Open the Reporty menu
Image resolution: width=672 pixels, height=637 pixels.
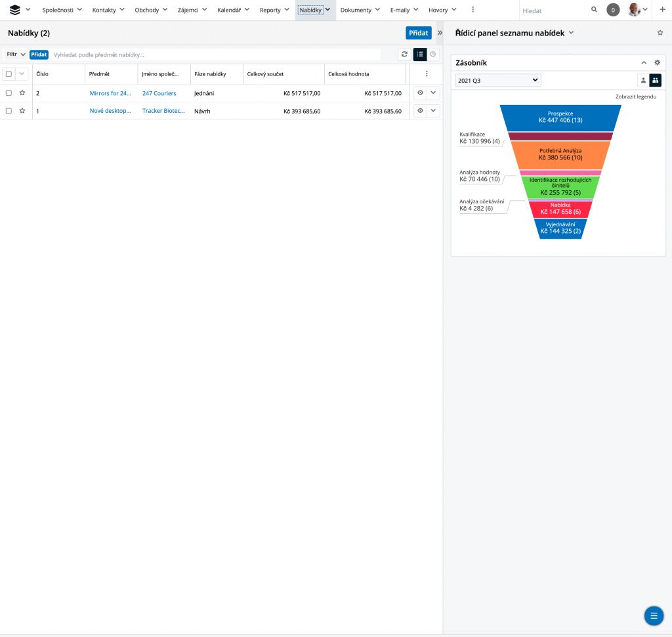274,10
